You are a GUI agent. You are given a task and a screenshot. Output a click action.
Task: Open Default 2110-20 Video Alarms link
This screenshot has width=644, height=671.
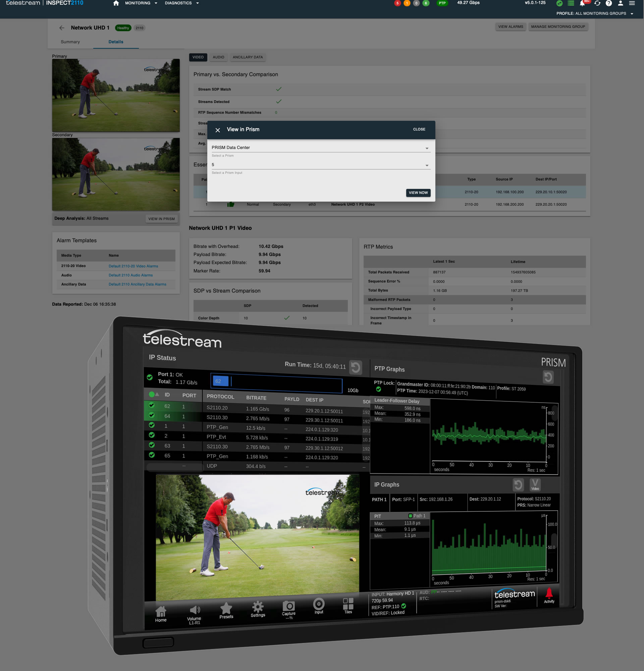tap(133, 266)
